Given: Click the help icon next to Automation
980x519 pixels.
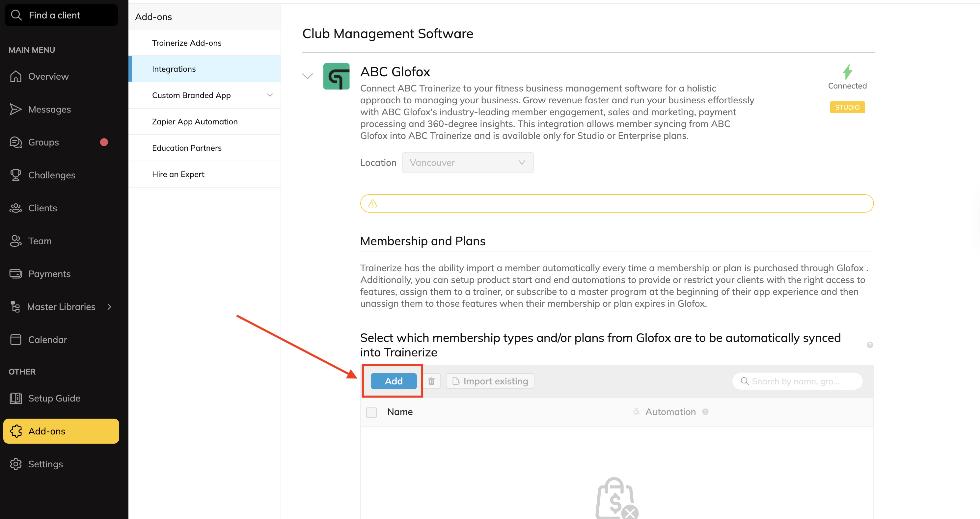Looking at the screenshot, I should [705, 412].
